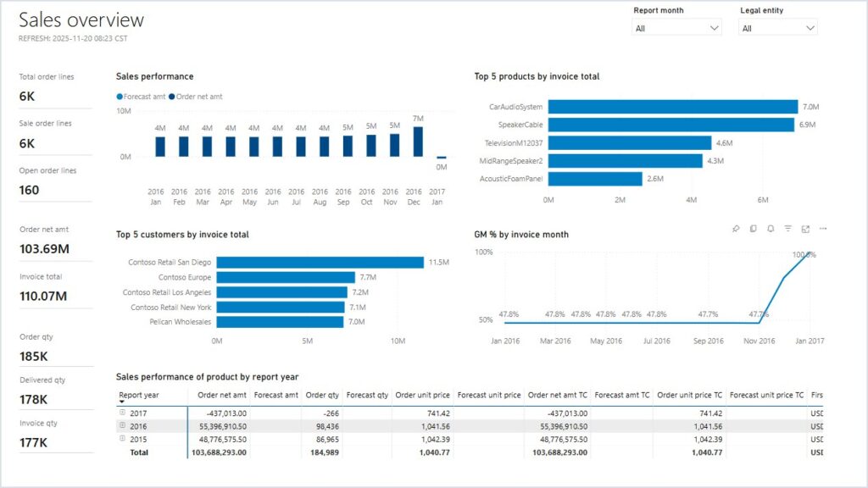The image size is (868, 488).
Task: Open the Legal entity dropdown
Action: (x=778, y=28)
